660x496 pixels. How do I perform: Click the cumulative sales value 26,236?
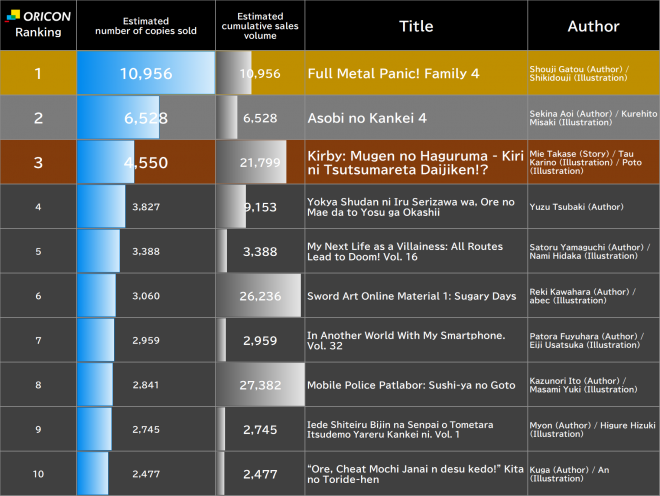[260, 296]
